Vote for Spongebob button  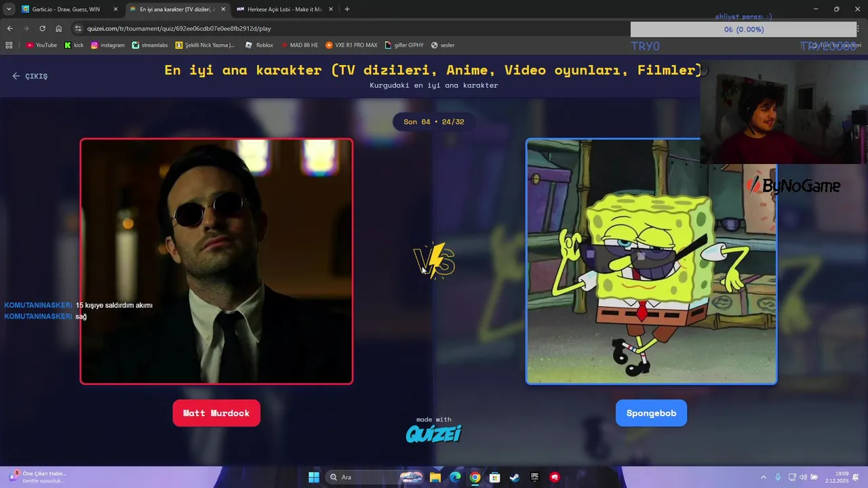(x=651, y=413)
